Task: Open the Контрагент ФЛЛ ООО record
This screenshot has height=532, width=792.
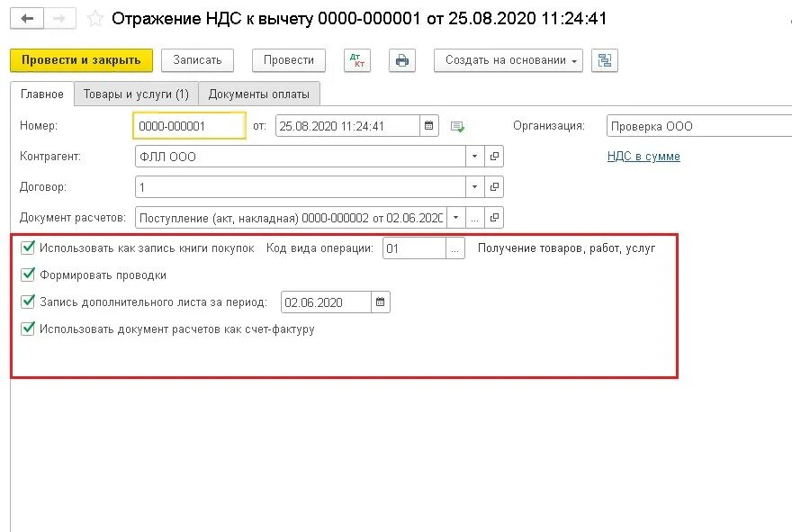Action: [x=494, y=157]
